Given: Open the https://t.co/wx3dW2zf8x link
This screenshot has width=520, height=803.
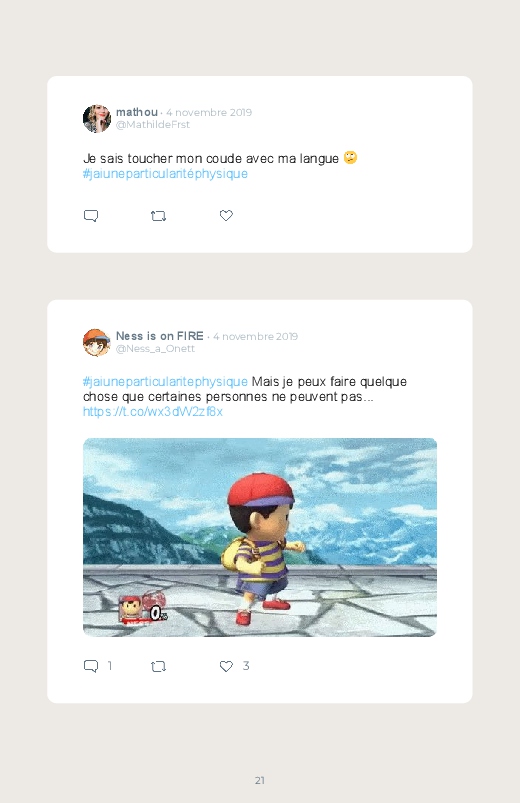Looking at the screenshot, I should 153,412.
